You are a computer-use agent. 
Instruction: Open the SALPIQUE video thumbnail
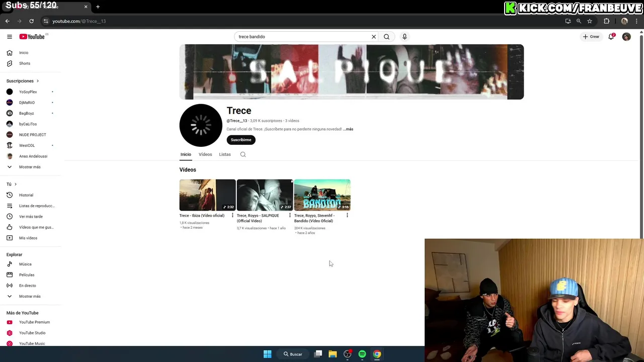[x=265, y=195]
